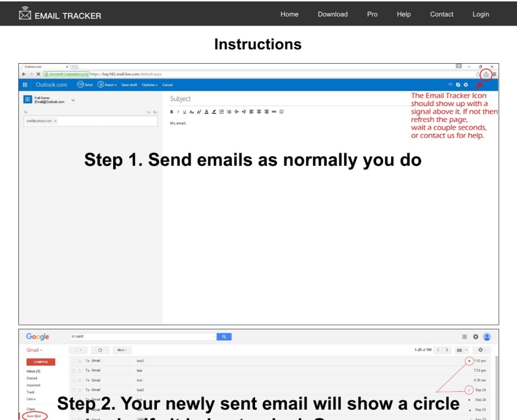517x420 pixels.
Task: Click the insert hyperlink icon in Outlook
Action: [273, 112]
